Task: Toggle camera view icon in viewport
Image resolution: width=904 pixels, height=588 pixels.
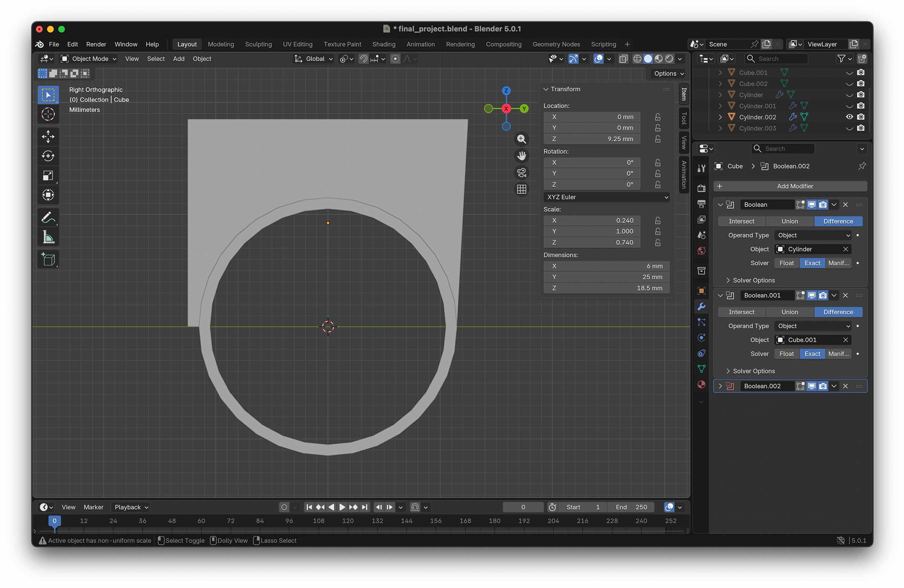Action: (x=522, y=173)
